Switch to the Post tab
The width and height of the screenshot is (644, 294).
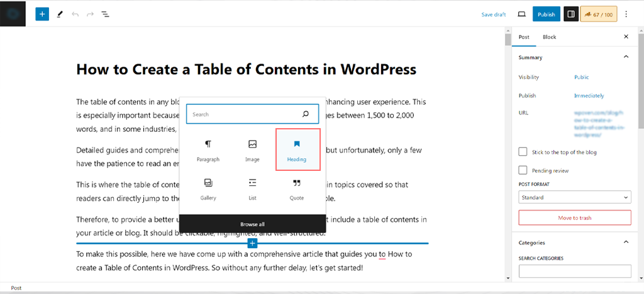(524, 37)
